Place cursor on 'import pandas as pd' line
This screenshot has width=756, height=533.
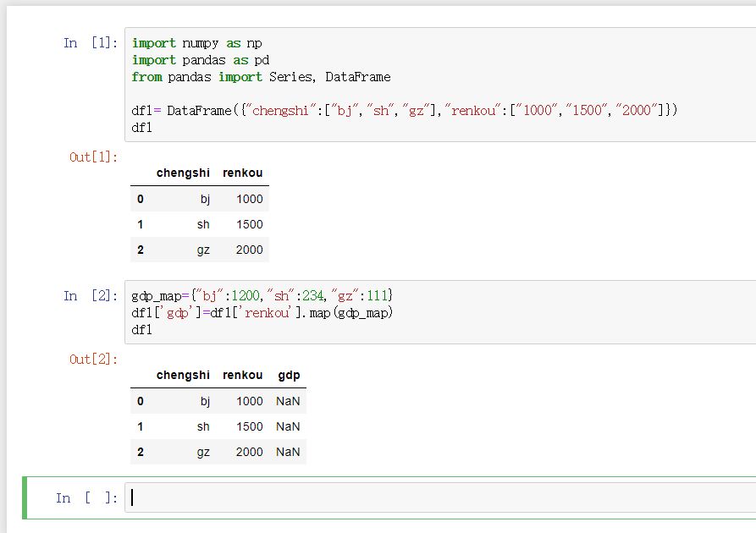pyautogui.click(x=201, y=60)
